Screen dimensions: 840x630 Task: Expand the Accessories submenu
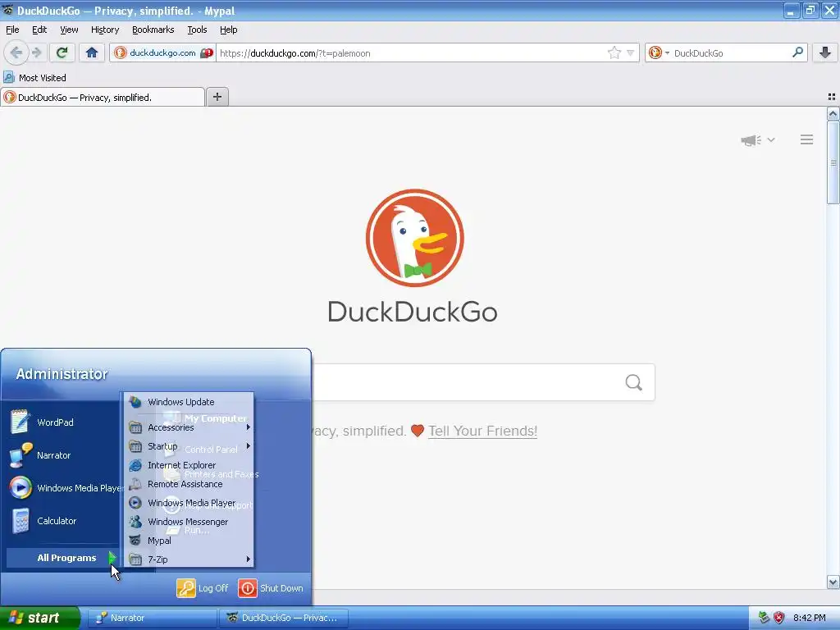[189, 427]
